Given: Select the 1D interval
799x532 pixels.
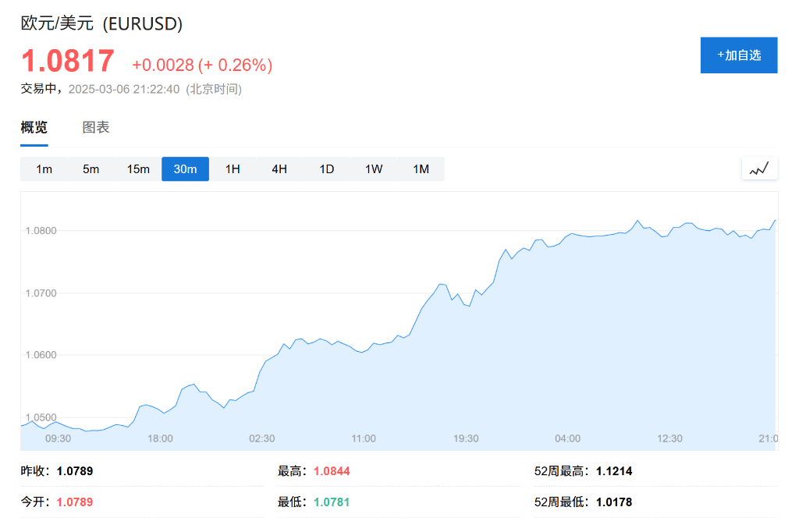Looking at the screenshot, I should point(327,169).
